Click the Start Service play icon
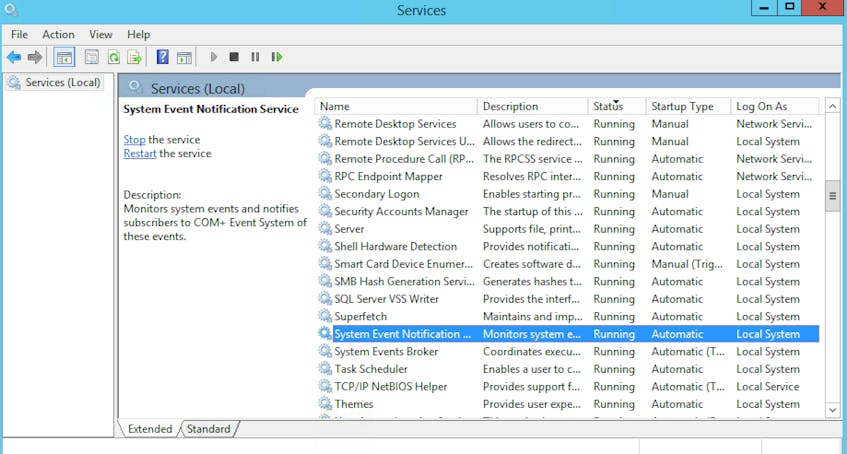This screenshot has height=454, width=847. click(213, 57)
